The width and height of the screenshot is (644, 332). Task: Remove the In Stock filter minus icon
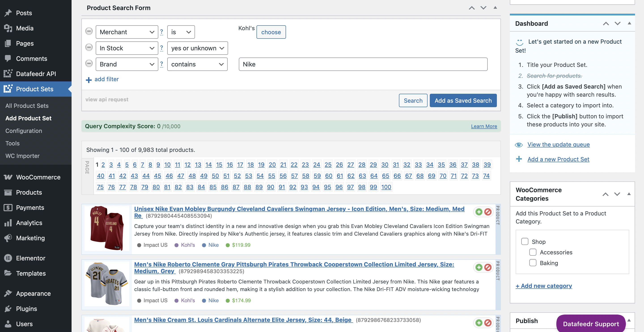[89, 47]
